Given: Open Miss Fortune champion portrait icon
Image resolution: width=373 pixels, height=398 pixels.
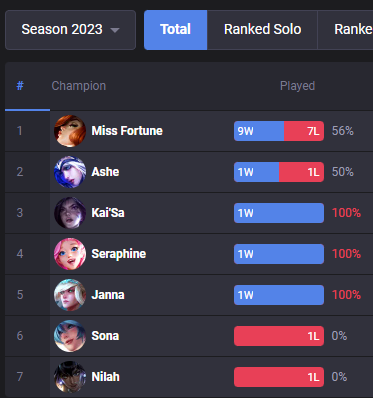Looking at the screenshot, I should click(70, 131).
